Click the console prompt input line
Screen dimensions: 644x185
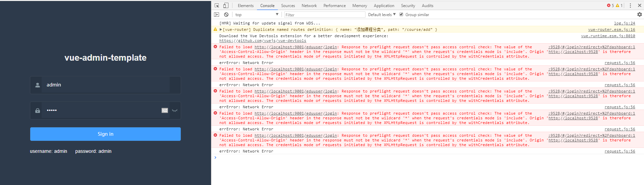click(x=428, y=158)
